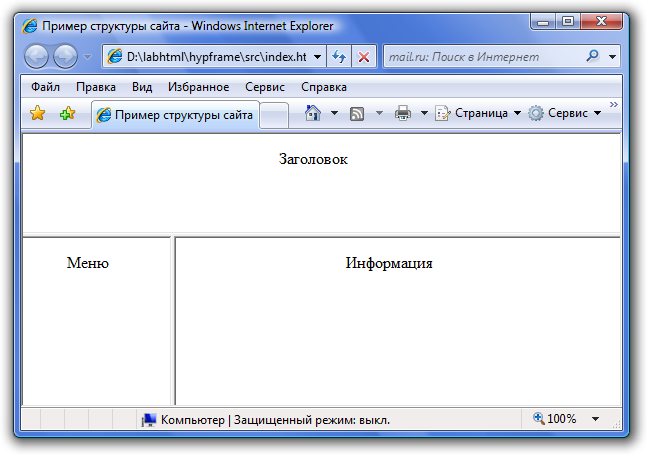Screen dimensions: 647x455
Task: Minimize the Internet Explorer window
Action: coord(543,21)
